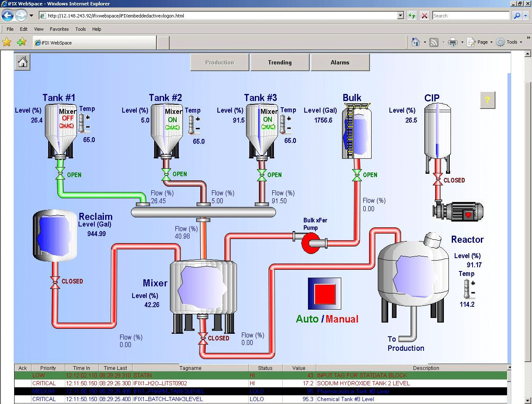
Task: Click the home icon on the iFIX display
Action: coord(22,62)
